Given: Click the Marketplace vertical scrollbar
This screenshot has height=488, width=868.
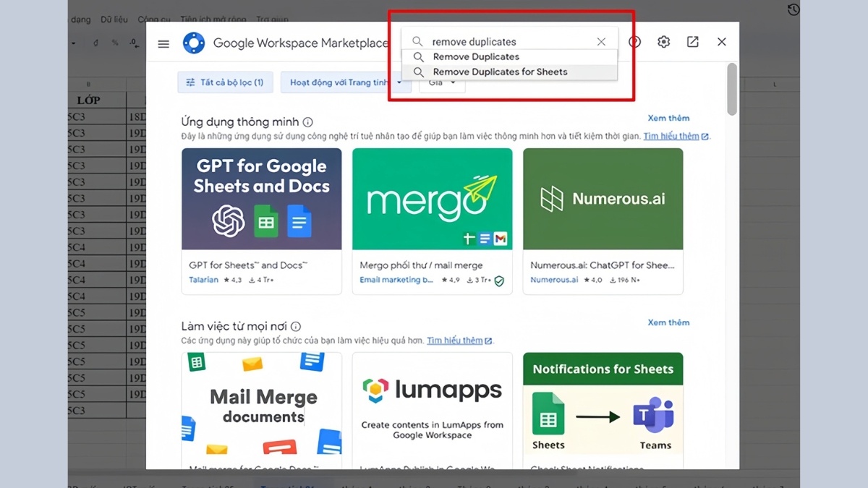Looking at the screenshot, I should [x=732, y=89].
